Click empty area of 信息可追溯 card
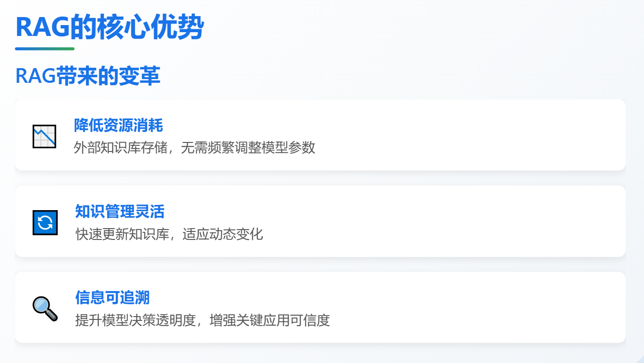644x363 pixels. (x=473, y=307)
